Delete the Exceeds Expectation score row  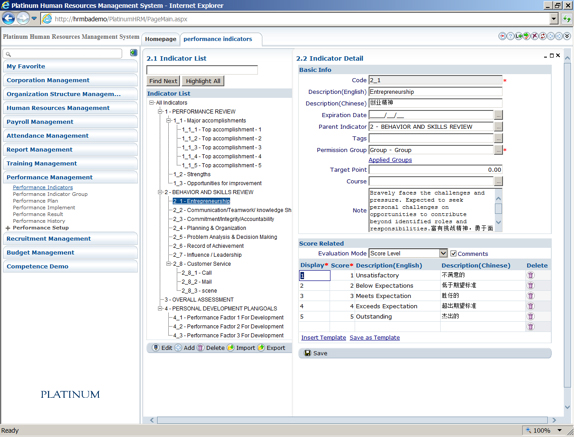530,306
